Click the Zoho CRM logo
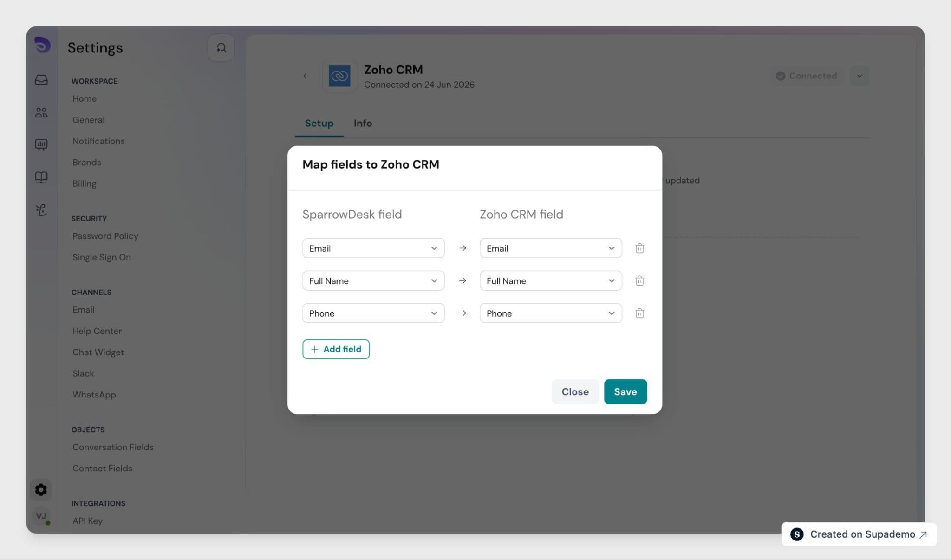 tap(339, 76)
